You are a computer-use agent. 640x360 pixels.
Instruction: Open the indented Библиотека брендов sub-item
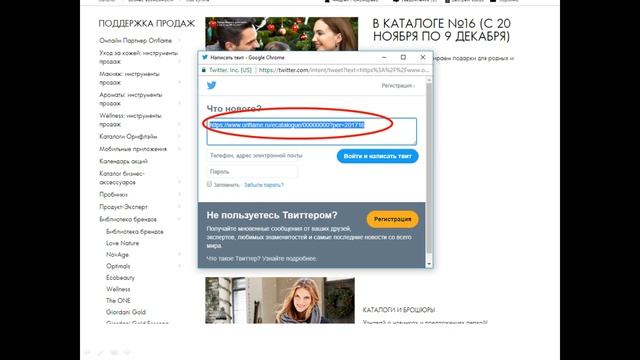[x=135, y=231]
